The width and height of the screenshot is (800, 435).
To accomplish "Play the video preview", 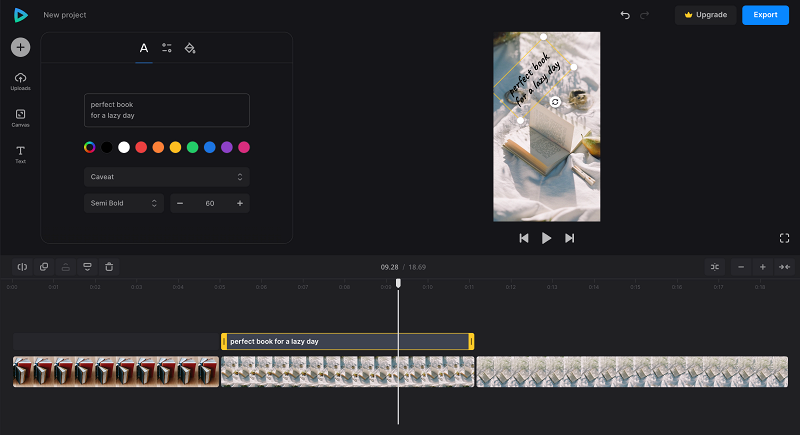I will [x=546, y=238].
